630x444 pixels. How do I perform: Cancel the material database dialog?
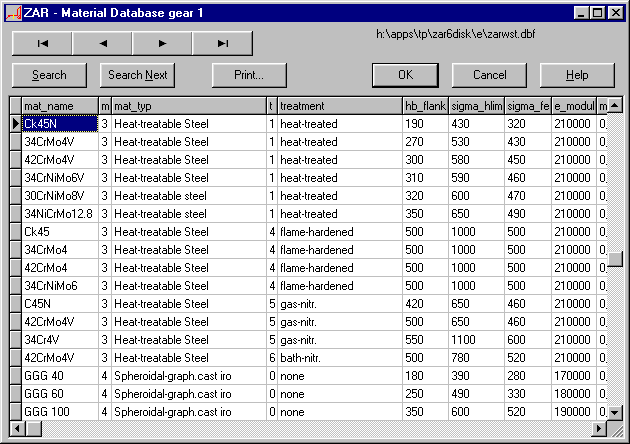(489, 75)
